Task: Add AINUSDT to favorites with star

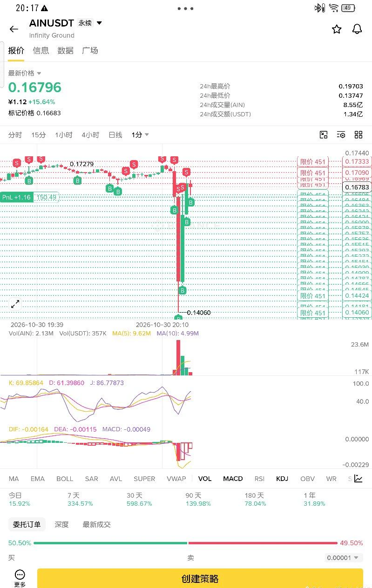Action: tap(337, 29)
